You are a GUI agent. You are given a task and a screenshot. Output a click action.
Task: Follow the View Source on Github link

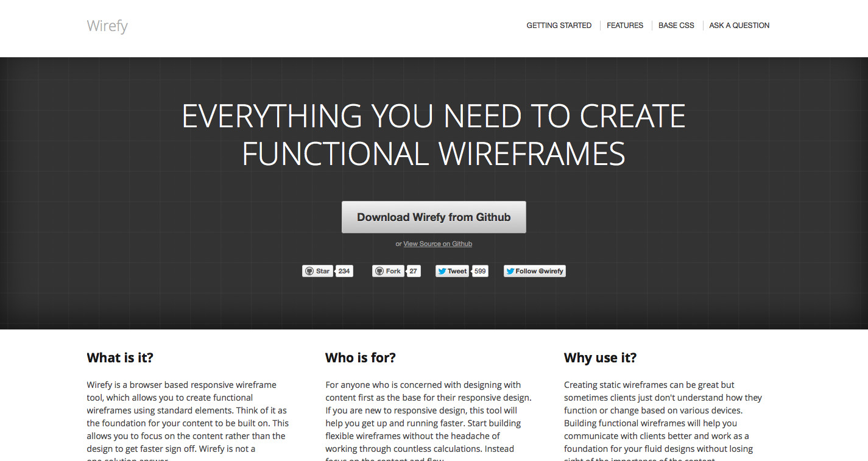437,244
